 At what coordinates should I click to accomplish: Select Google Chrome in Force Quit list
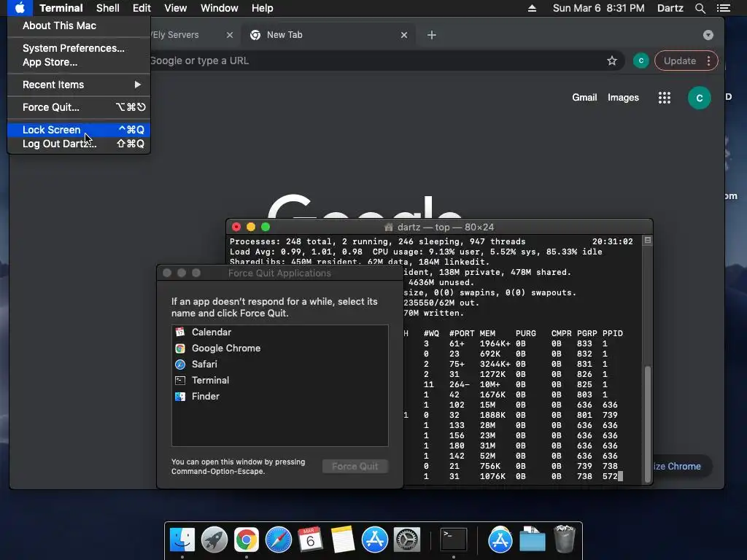pos(279,348)
